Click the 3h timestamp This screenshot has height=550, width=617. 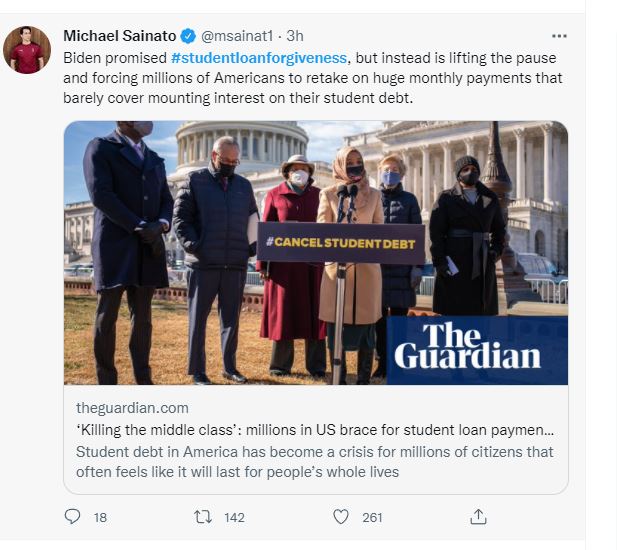[x=295, y=36]
